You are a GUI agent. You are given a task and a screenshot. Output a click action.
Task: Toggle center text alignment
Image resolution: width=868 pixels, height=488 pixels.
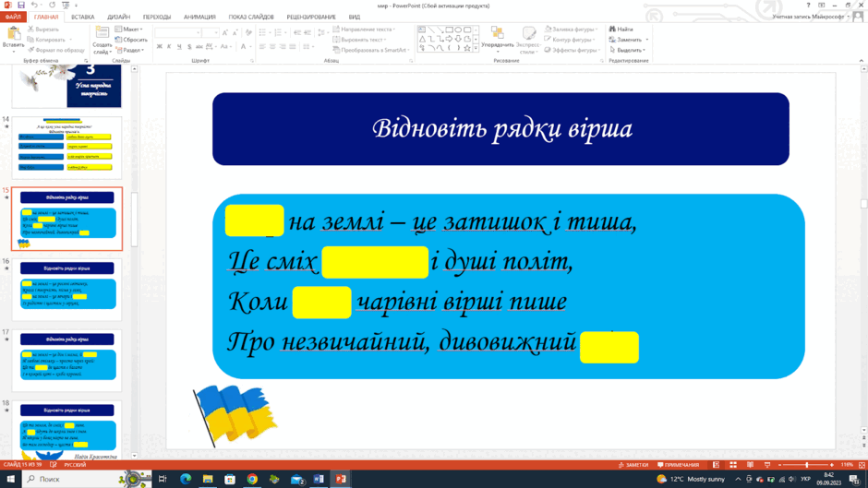point(272,47)
